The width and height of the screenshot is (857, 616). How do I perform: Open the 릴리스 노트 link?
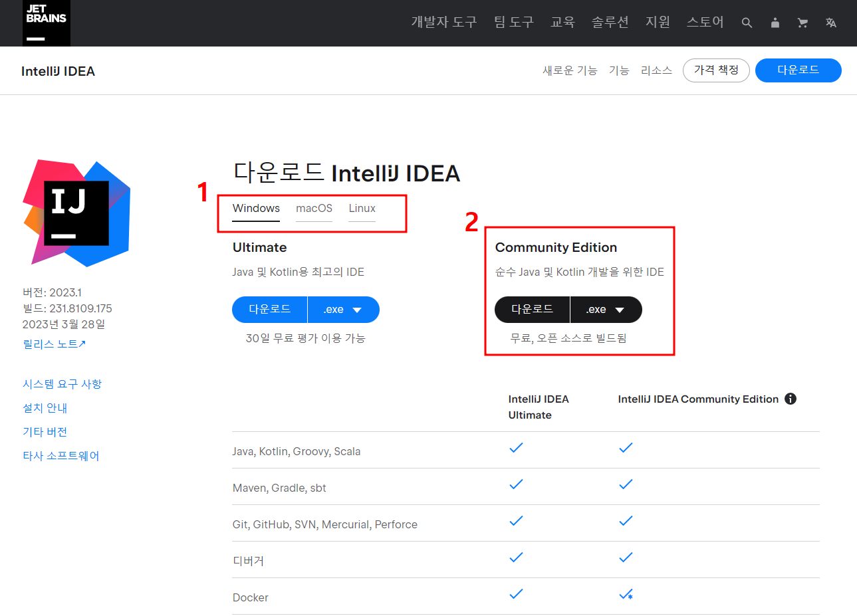55,344
